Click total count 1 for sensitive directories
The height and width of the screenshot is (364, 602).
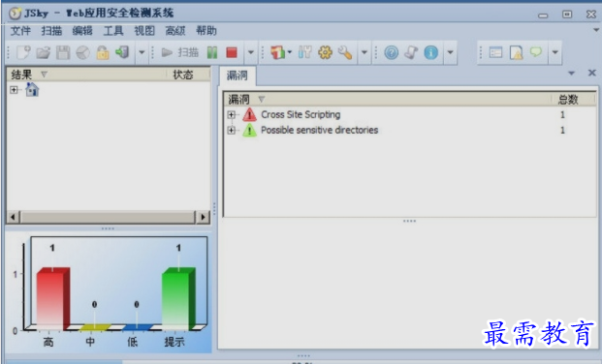[562, 130]
